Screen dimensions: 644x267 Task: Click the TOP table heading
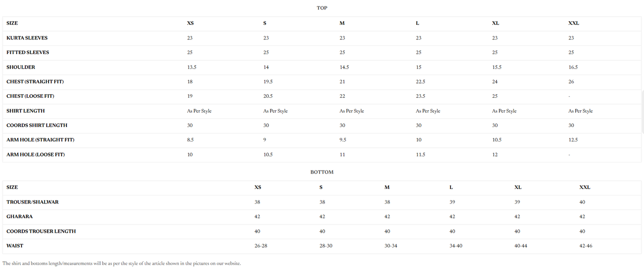click(x=322, y=8)
